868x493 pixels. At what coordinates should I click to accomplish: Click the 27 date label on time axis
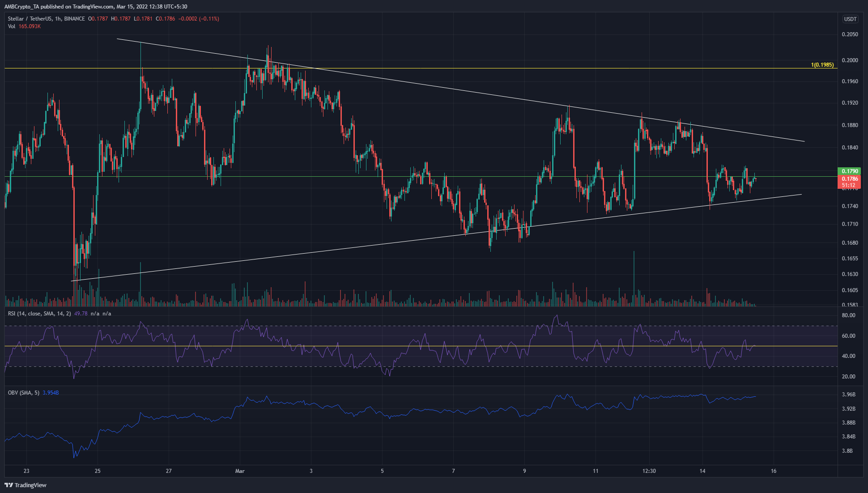point(169,471)
